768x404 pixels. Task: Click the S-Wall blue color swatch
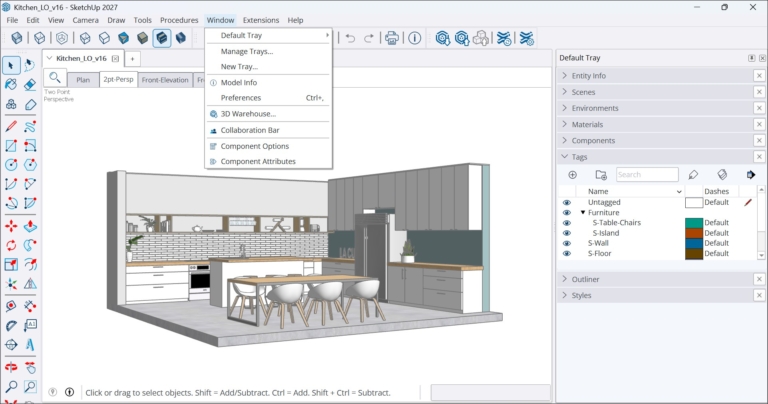tap(694, 243)
